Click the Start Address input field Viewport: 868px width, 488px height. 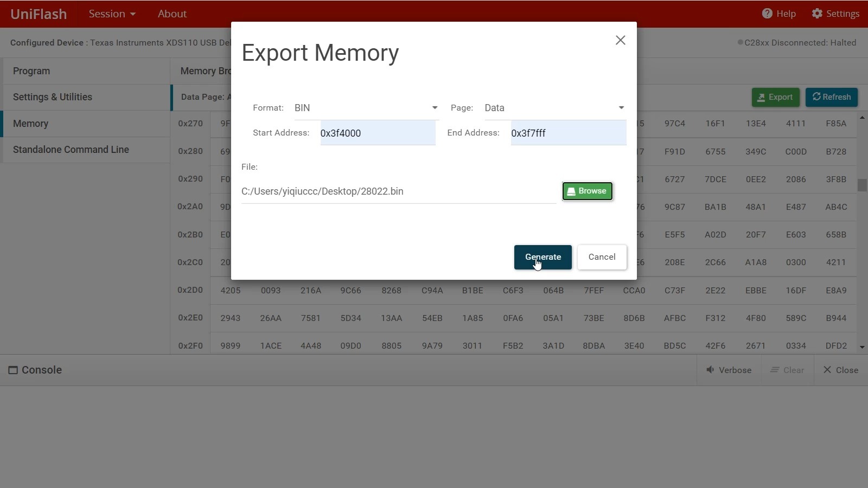click(x=378, y=133)
